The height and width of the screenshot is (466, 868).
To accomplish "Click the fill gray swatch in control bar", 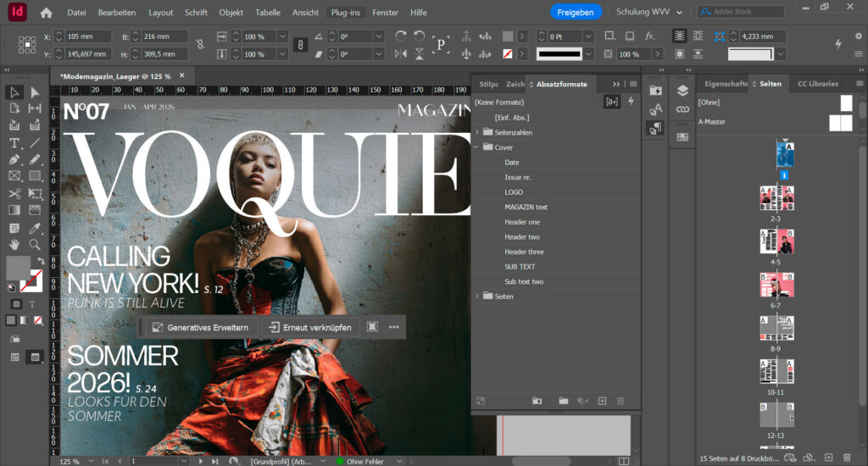I will tap(507, 36).
